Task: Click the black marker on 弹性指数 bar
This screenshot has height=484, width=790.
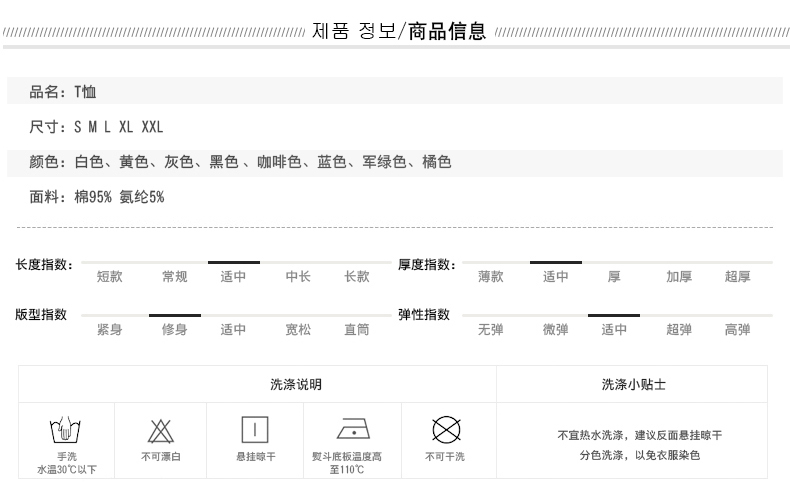Action: pyautogui.click(x=614, y=315)
